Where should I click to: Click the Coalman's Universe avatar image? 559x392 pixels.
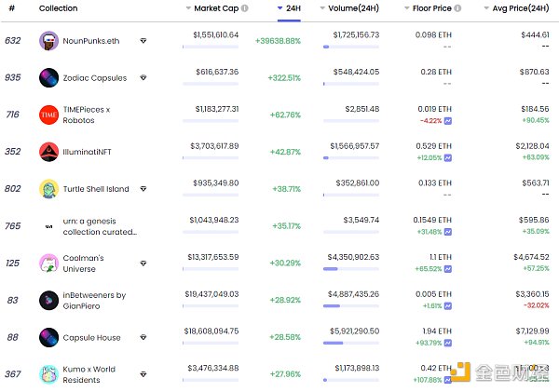point(48,264)
